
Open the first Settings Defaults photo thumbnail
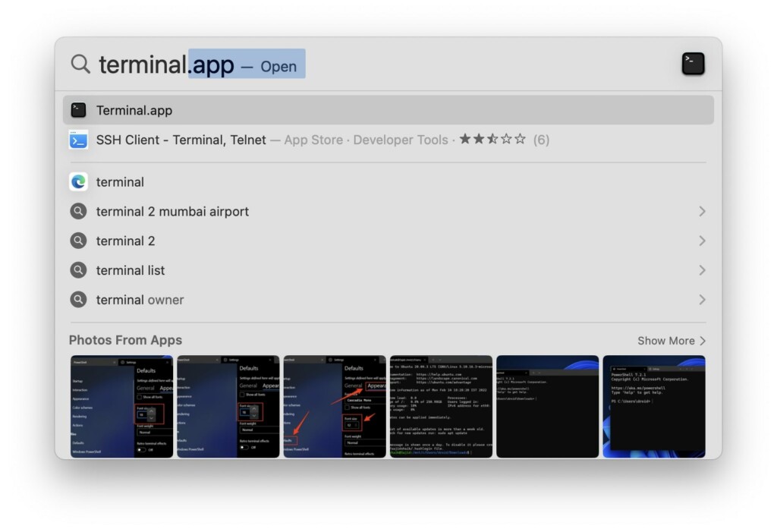tap(121, 407)
